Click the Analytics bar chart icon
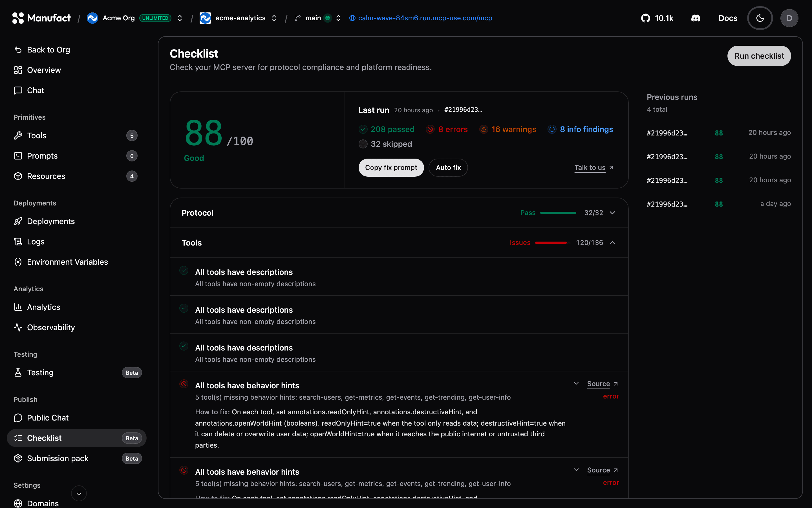The height and width of the screenshot is (508, 812). [18, 307]
